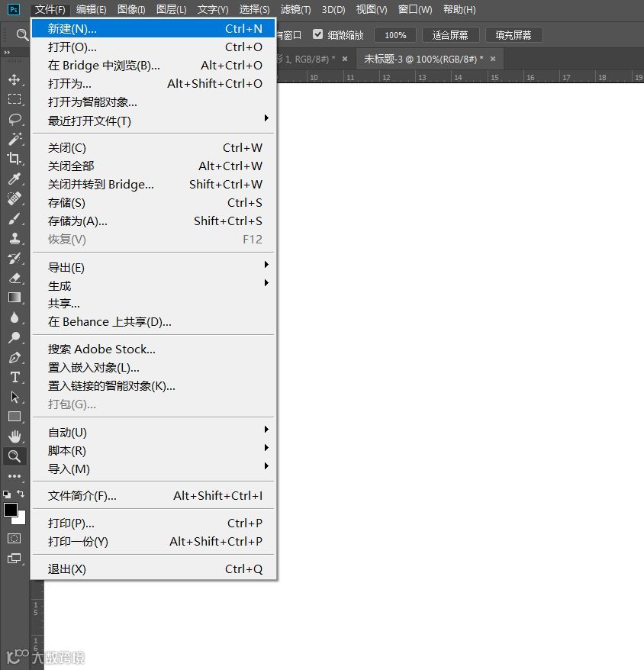Open the 编辑(E) menu
Image resolution: width=644 pixels, height=670 pixels.
[x=91, y=9]
